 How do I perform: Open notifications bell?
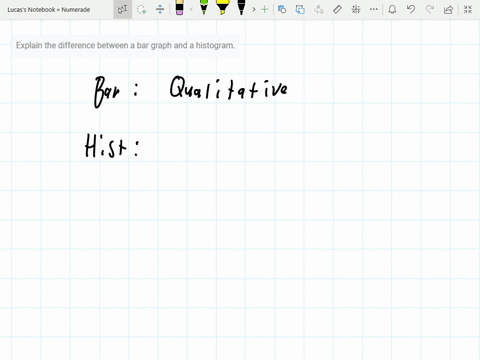tap(392, 9)
